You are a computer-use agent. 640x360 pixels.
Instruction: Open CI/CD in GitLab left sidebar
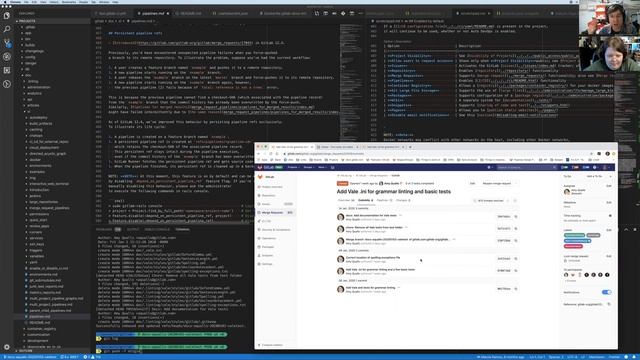click(x=267, y=221)
